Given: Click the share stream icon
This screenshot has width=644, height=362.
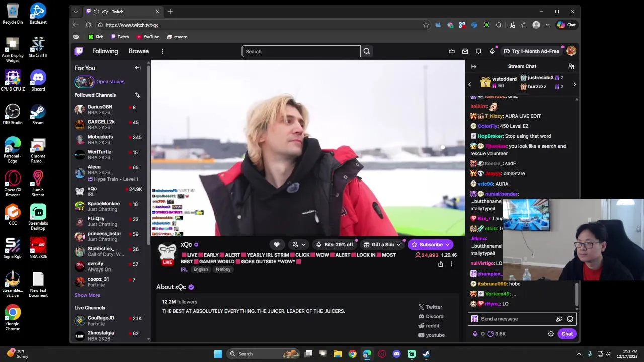Looking at the screenshot, I should pyautogui.click(x=441, y=264).
